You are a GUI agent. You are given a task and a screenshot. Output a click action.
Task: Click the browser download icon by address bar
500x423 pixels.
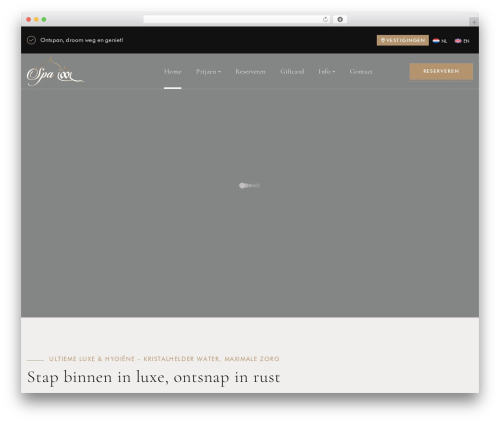point(340,20)
